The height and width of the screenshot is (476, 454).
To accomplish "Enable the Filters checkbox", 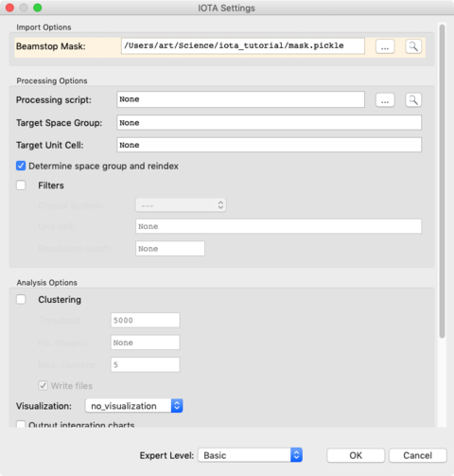I will click(x=21, y=185).
